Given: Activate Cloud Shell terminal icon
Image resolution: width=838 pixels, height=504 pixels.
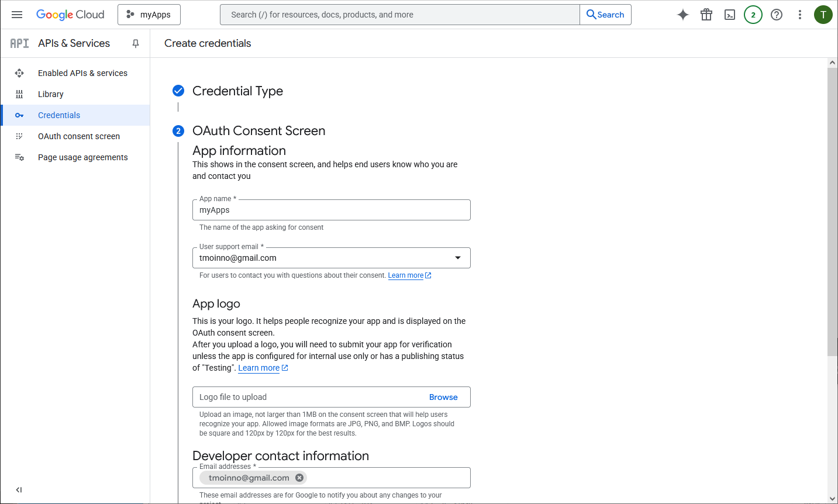Looking at the screenshot, I should pos(730,15).
